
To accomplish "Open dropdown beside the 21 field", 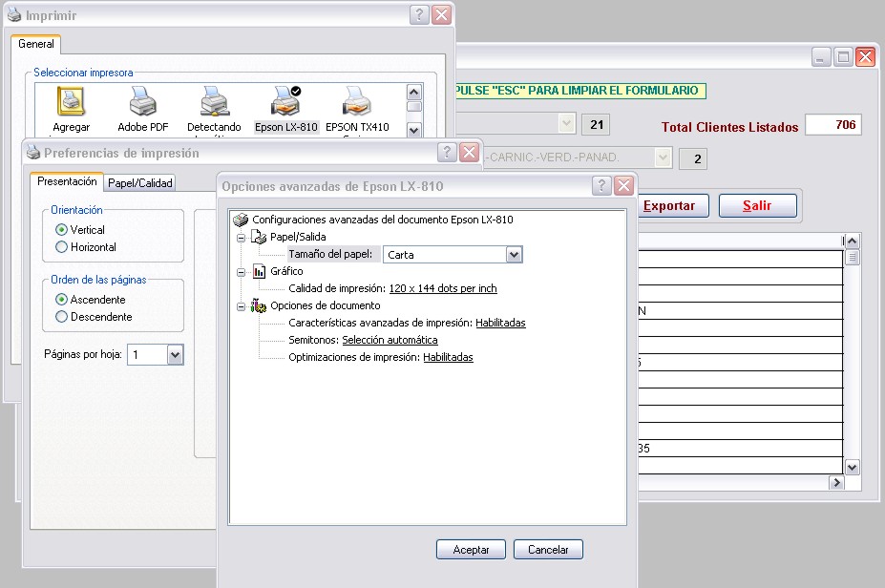I will pyautogui.click(x=566, y=123).
